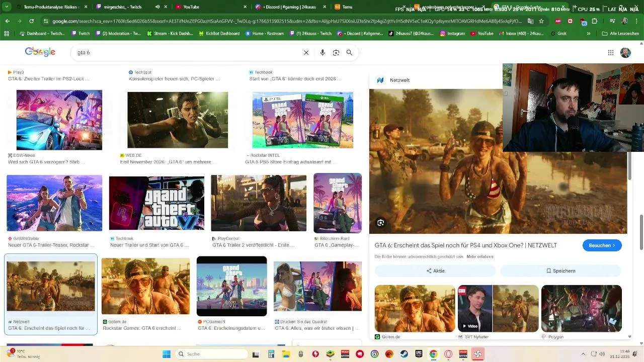The height and width of the screenshot is (362, 644).
Task: Open the SVT Nyheter video thumbnail
Action: pyautogui.click(x=498, y=308)
